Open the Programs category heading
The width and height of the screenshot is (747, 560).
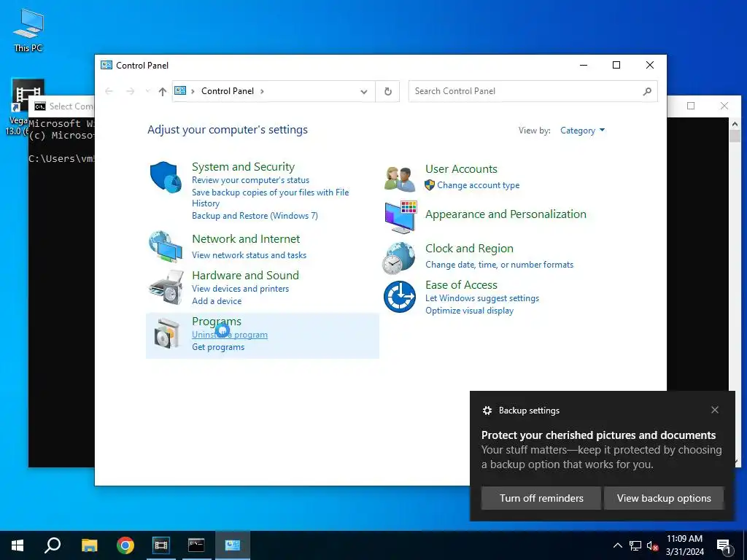pos(216,322)
